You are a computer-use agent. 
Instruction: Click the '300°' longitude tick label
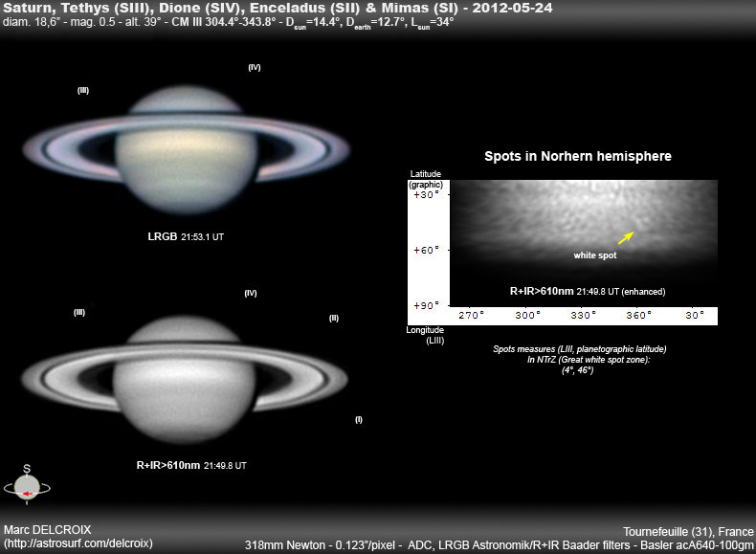(x=528, y=316)
